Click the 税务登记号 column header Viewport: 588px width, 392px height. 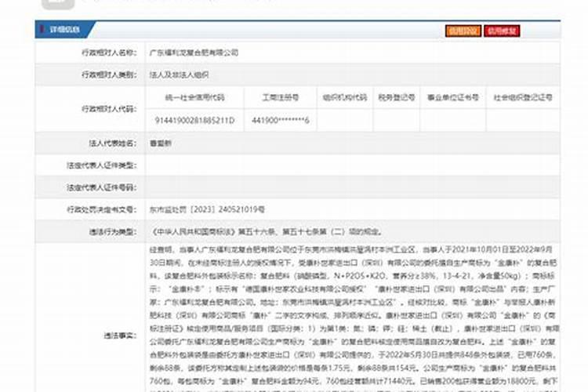tap(397, 97)
